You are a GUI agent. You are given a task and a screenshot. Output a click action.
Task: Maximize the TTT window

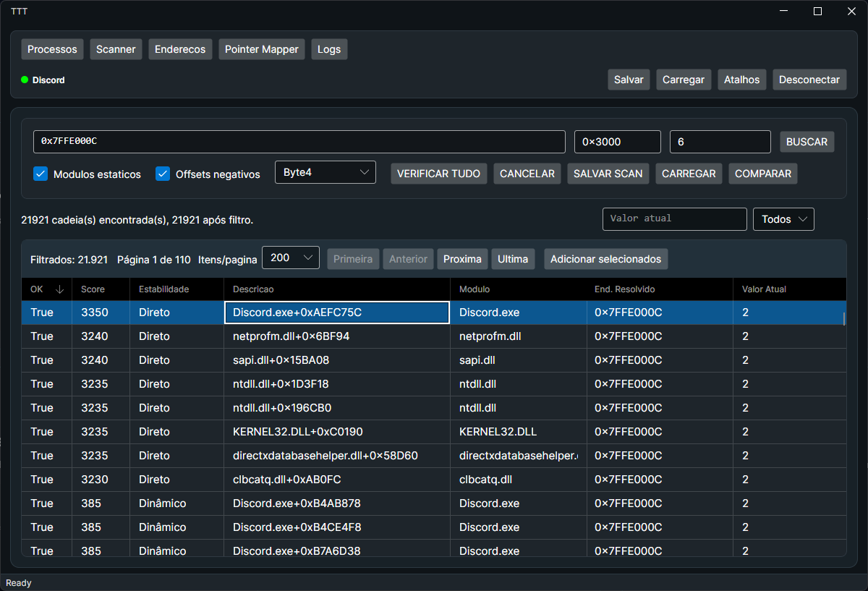point(817,11)
